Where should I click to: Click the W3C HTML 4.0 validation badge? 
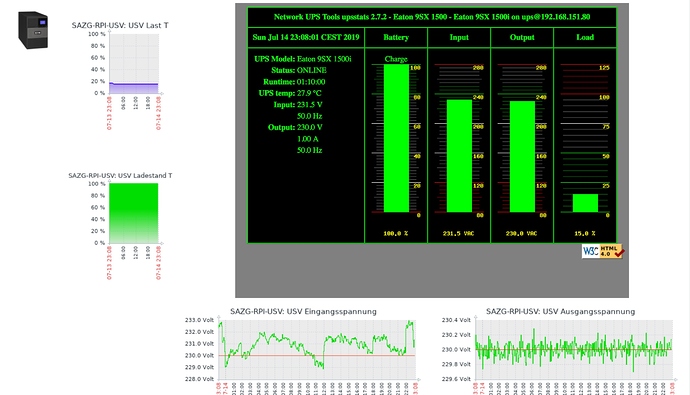pos(603,251)
